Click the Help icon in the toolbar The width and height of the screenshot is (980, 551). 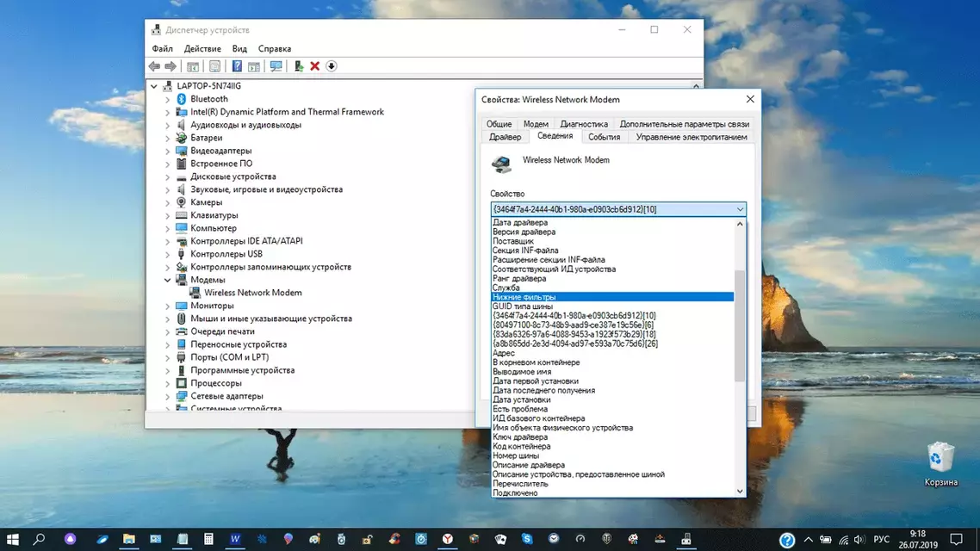tap(237, 66)
